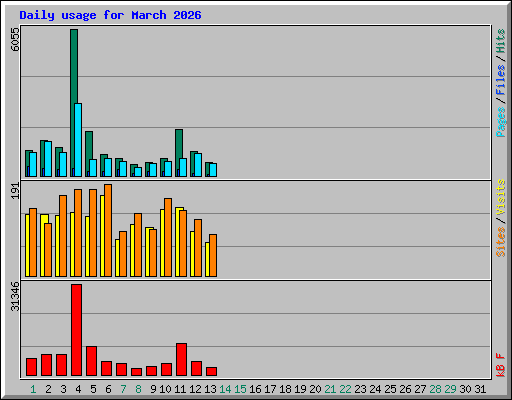Click the tallest red KB bar on day 4
Screen dimensions: 512x400
(x=76, y=330)
